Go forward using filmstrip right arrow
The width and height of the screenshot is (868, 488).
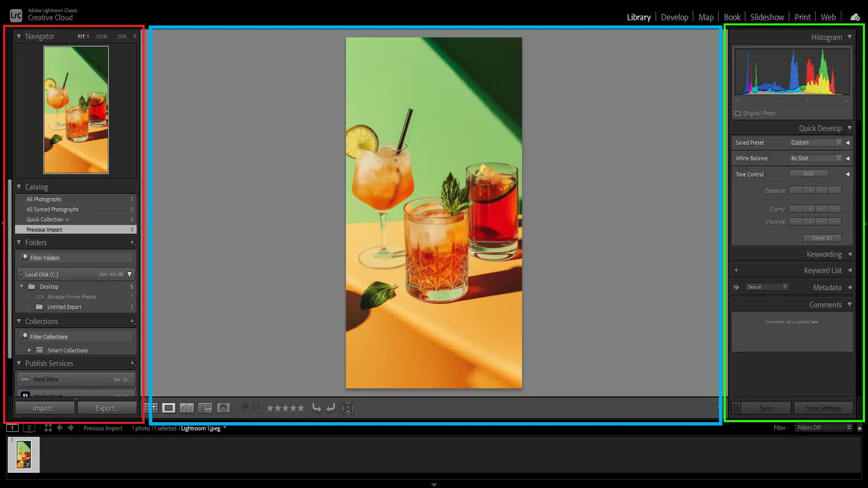(x=71, y=427)
